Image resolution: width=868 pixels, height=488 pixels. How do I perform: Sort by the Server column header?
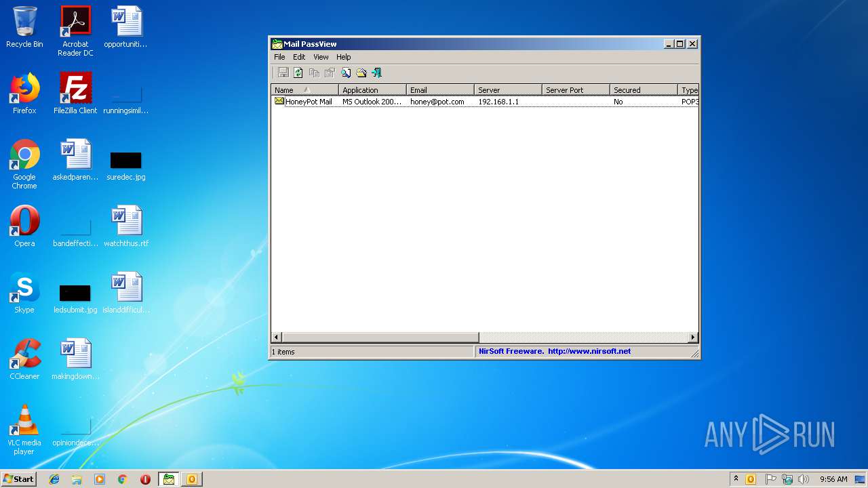click(508, 89)
